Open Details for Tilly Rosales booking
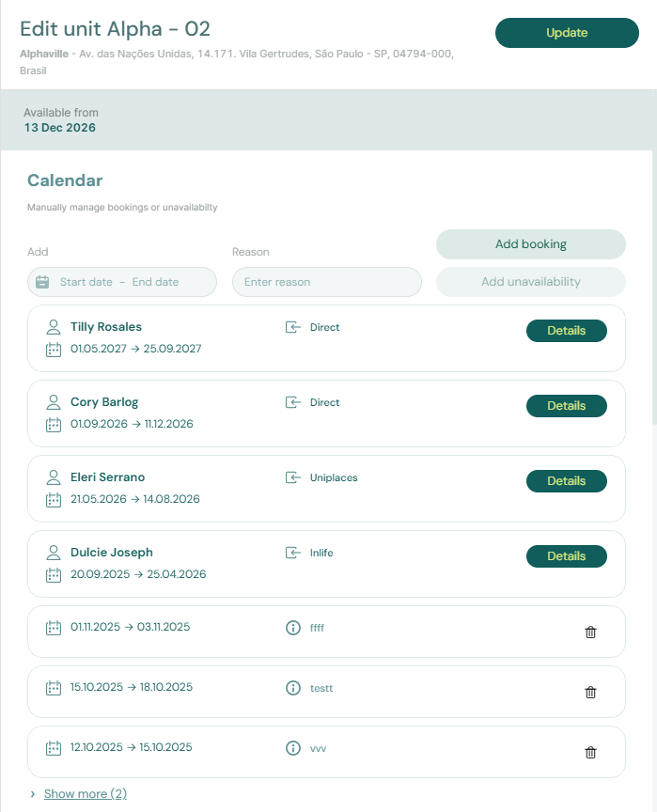657x812 pixels. tap(566, 331)
